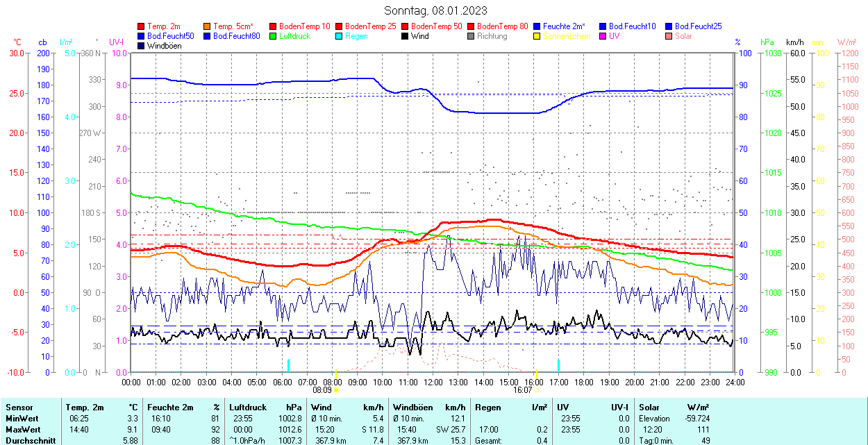This screenshot has height=445, width=868.
Task: Click the cyan Regen legend swatch
Action: (340, 36)
